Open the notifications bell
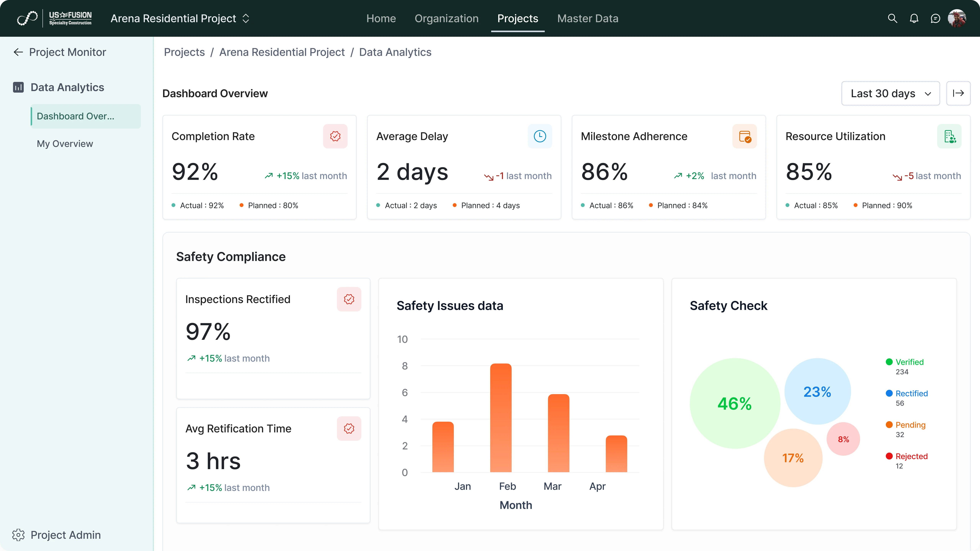The width and height of the screenshot is (980, 551). [x=914, y=18]
